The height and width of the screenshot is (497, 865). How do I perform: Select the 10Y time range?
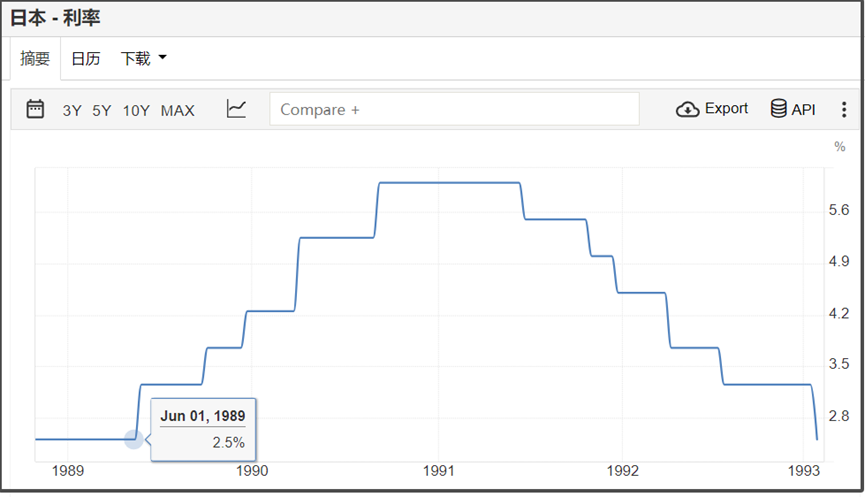(x=136, y=110)
